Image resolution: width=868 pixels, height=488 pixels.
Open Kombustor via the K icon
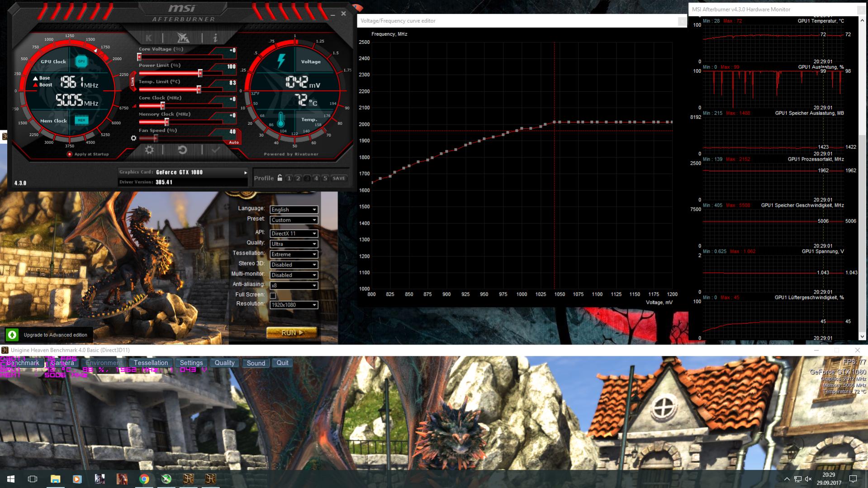point(149,38)
